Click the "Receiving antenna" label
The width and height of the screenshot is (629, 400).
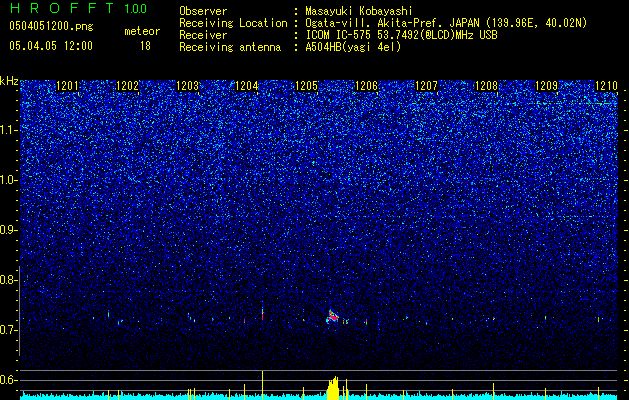pos(230,47)
